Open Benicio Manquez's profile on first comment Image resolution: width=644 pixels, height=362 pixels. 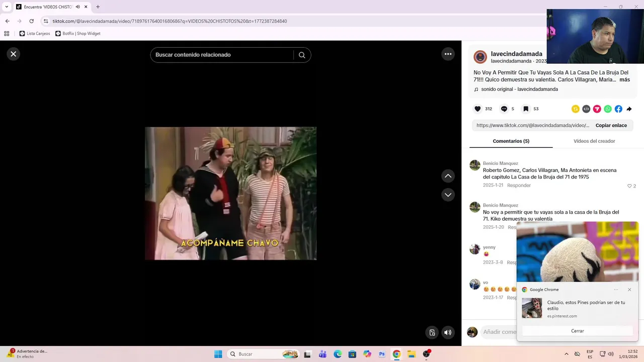pyautogui.click(x=500, y=163)
